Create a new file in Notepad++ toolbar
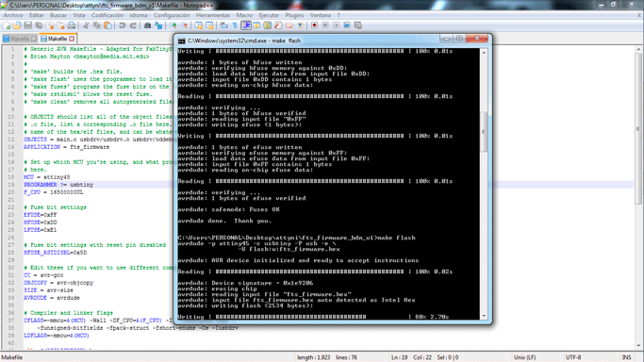The image size is (644, 362). click(x=7, y=25)
